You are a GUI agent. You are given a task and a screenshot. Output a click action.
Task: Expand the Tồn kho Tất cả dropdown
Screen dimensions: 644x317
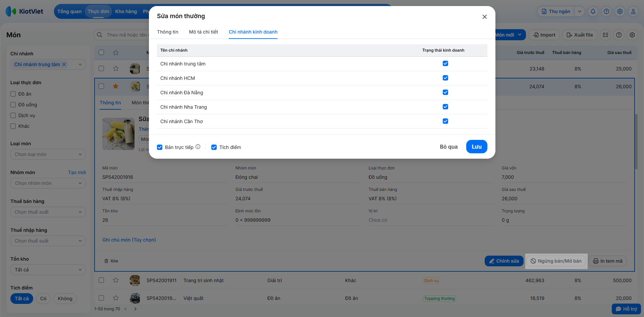48,270
